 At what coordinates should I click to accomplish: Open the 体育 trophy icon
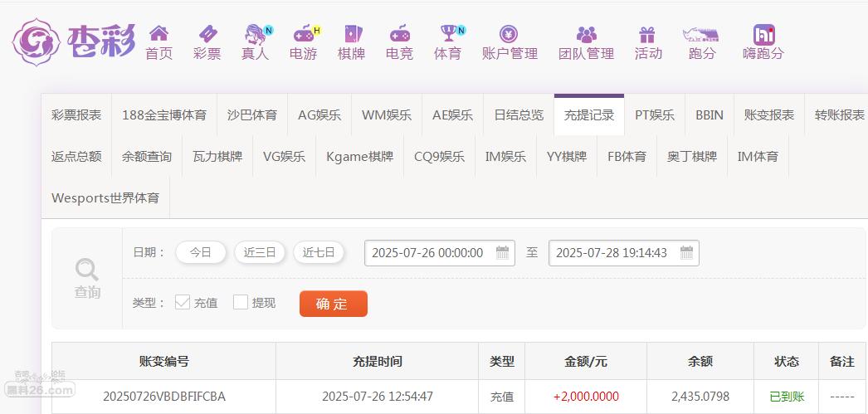point(448,33)
